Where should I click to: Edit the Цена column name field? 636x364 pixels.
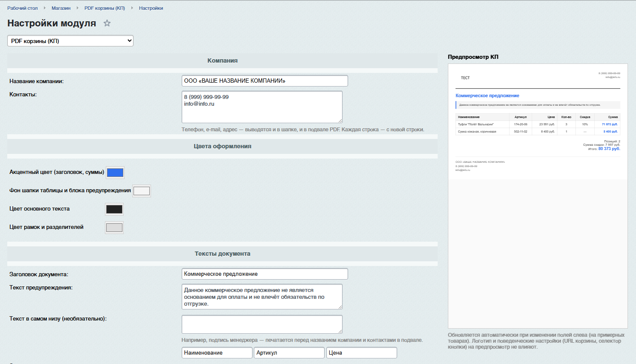click(362, 352)
